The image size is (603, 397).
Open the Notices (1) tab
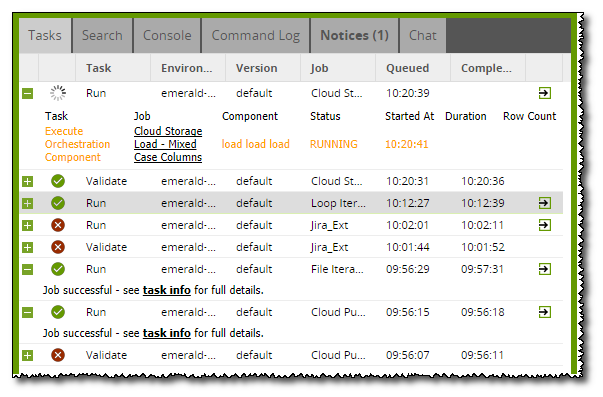[x=354, y=35]
